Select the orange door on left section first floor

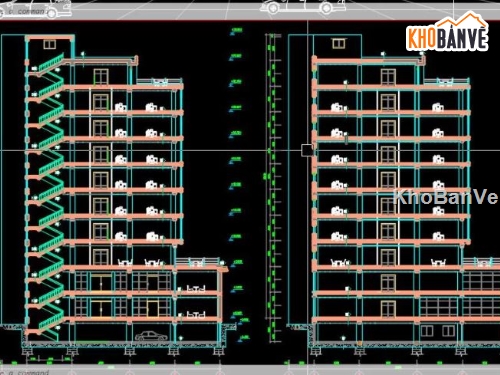152,309
